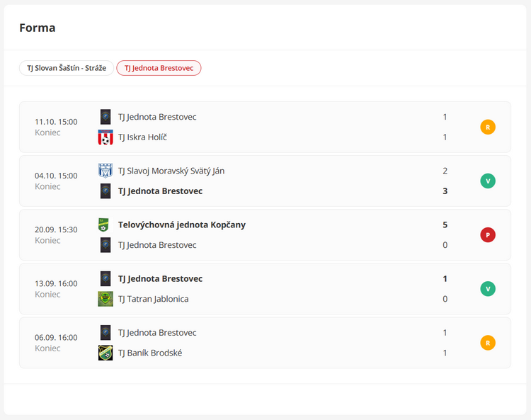Click TJ Iskra Holíč team crest
Viewport: 531px width, 420px height.
(x=105, y=137)
